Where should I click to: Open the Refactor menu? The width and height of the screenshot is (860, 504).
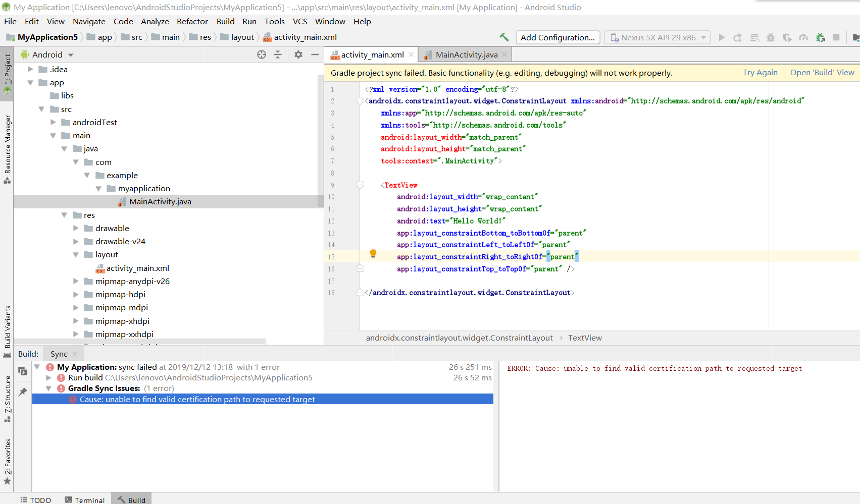192,21
